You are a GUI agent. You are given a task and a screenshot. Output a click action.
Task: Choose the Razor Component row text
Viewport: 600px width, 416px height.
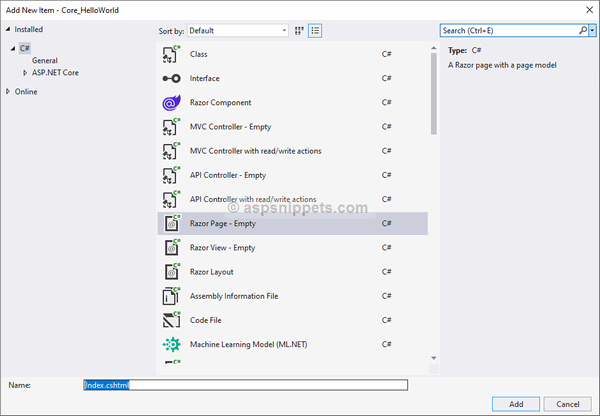coord(220,103)
